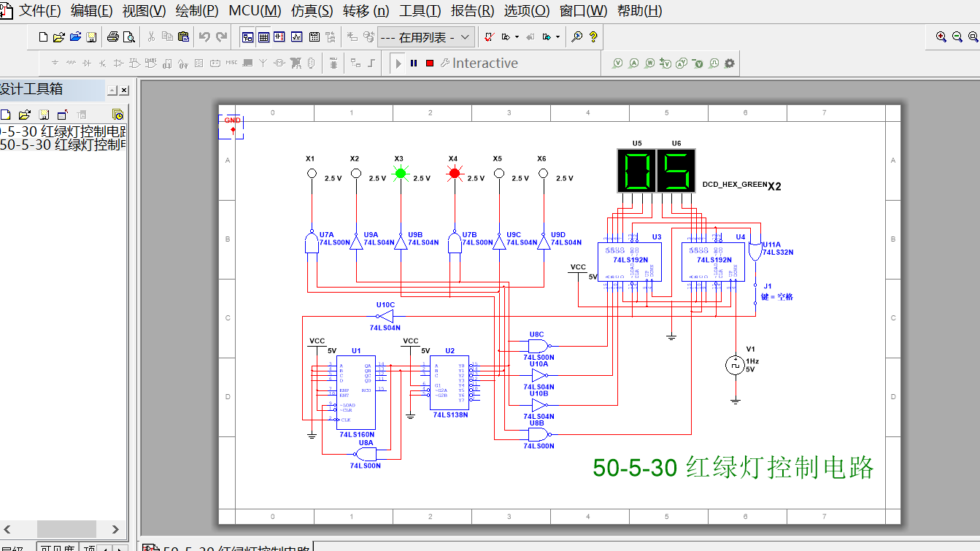Collapse Design Toolbox with arrow button
980x551 pixels.
[x=112, y=90]
